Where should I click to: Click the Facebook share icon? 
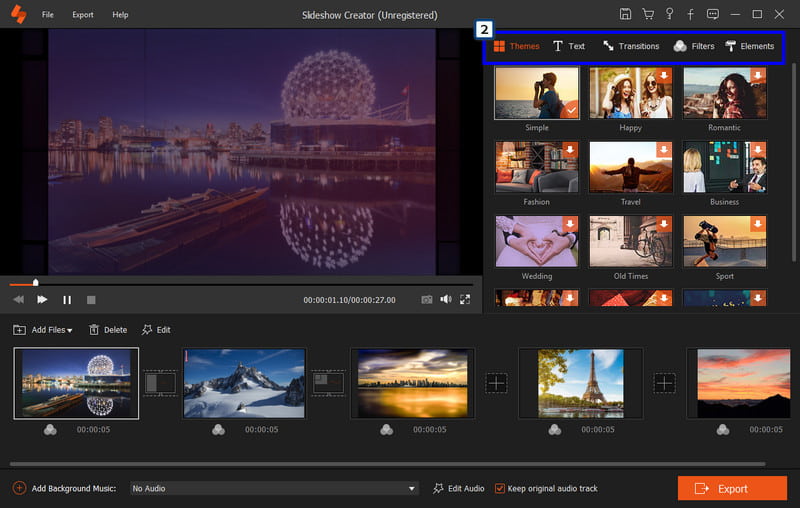tap(690, 15)
